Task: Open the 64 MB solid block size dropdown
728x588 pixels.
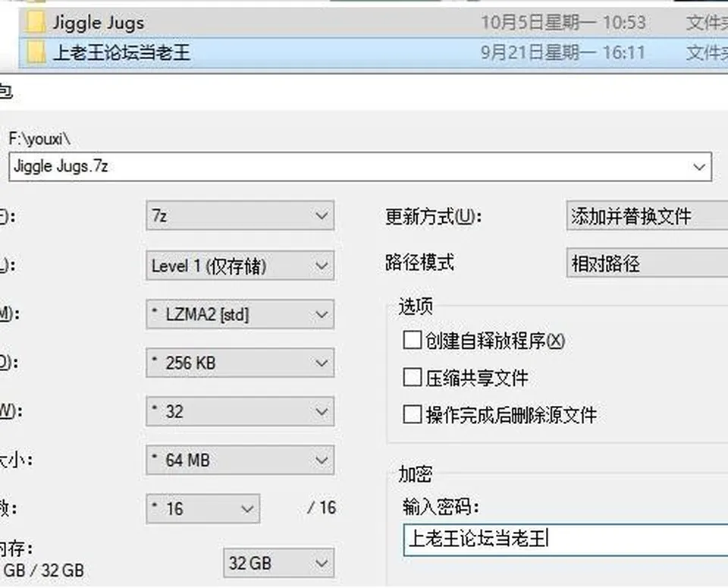Action: pyautogui.click(x=240, y=461)
